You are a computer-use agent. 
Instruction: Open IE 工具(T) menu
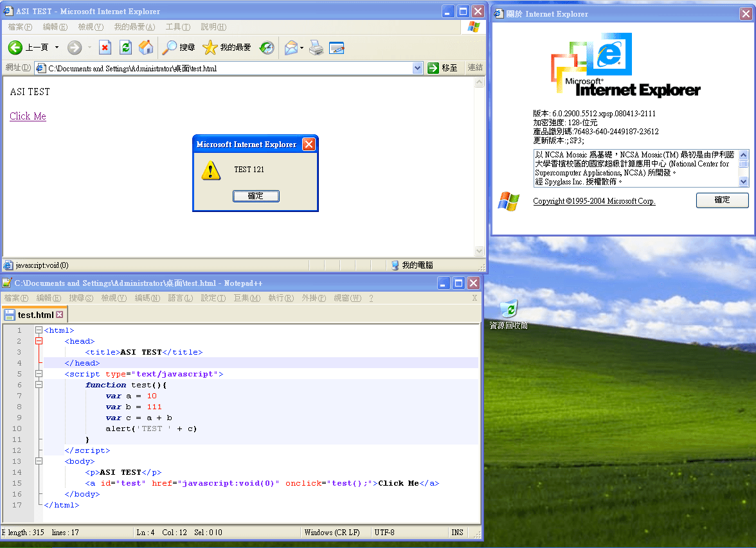[178, 27]
